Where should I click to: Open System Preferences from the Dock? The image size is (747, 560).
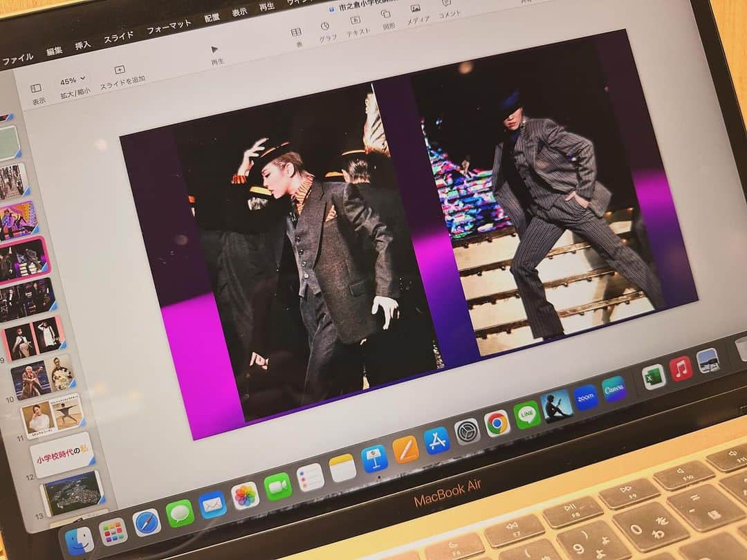[467, 431]
